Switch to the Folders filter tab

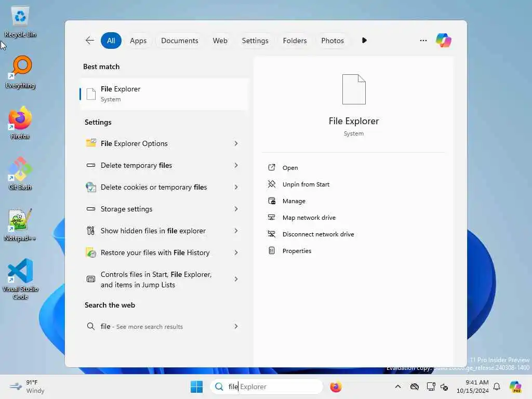pos(295,41)
